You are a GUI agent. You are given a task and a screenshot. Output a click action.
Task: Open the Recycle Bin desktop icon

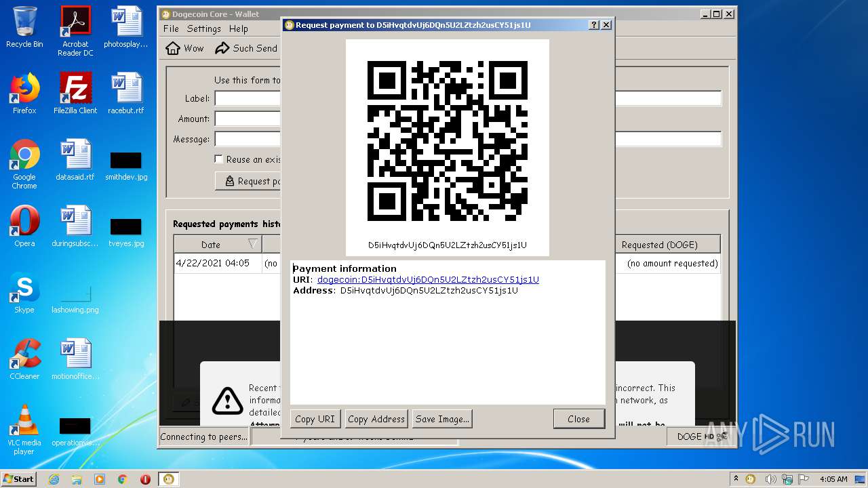point(24,28)
